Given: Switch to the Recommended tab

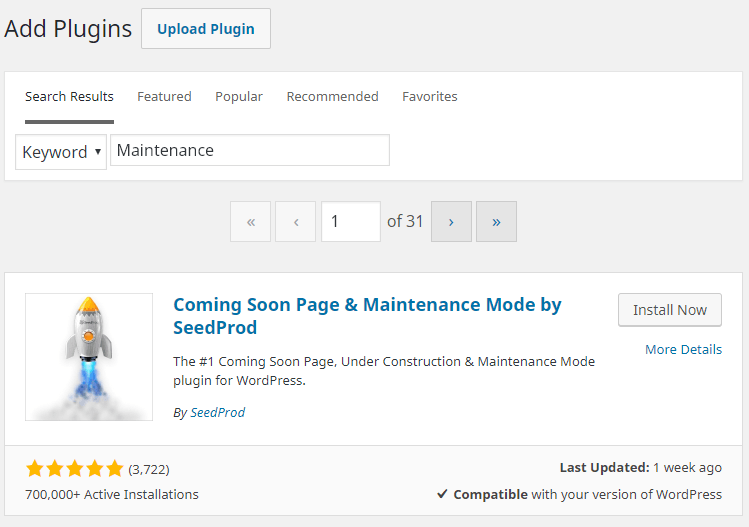Looking at the screenshot, I should 332,97.
